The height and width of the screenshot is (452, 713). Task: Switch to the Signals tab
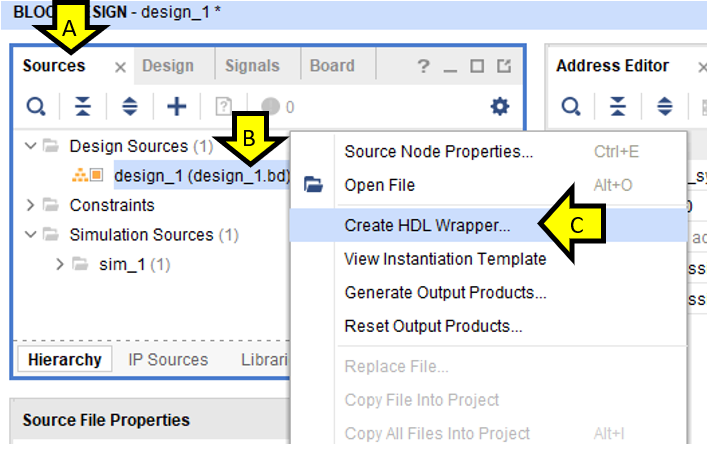[252, 66]
